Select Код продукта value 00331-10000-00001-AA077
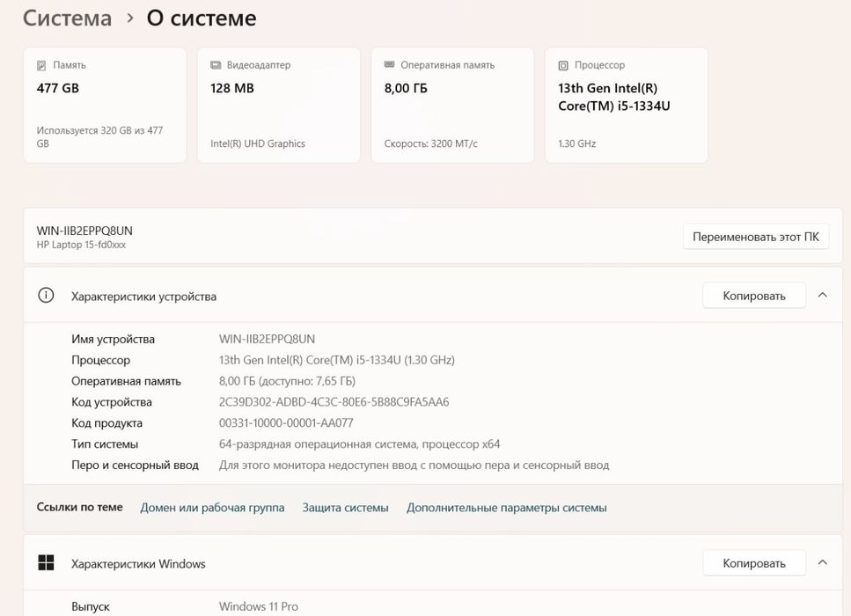Image resolution: width=851 pixels, height=616 pixels. point(286,422)
